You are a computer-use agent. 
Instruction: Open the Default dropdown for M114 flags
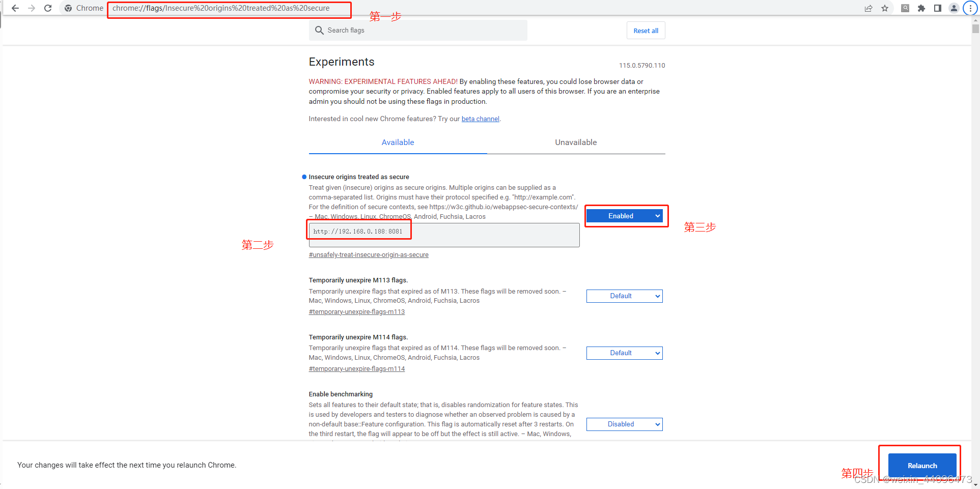pyautogui.click(x=624, y=353)
